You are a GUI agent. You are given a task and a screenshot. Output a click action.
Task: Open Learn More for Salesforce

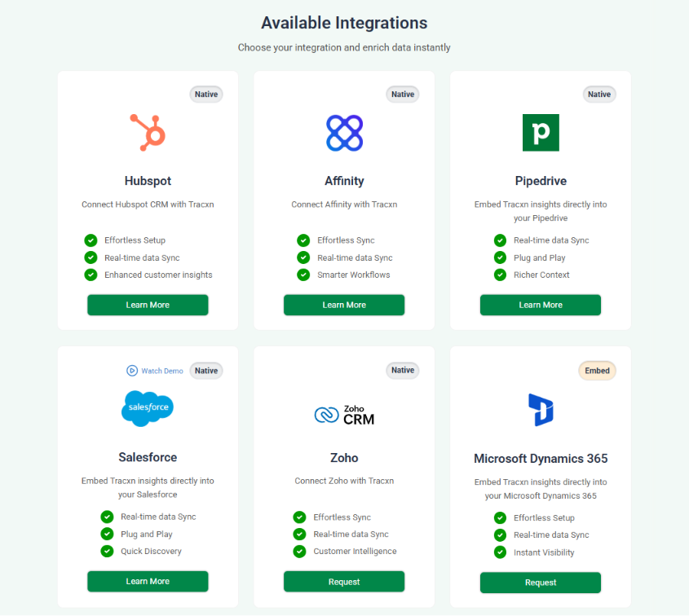(148, 581)
